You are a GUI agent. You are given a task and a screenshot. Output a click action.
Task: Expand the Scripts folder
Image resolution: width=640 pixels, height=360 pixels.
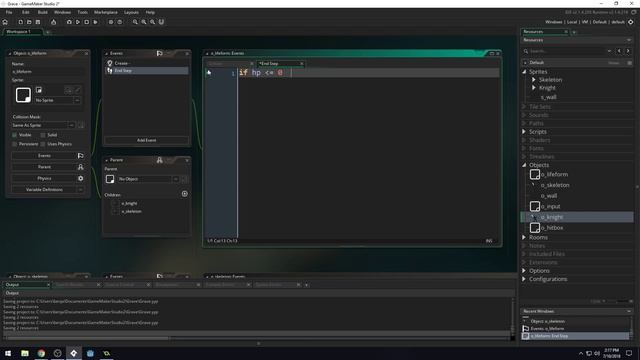pyautogui.click(x=524, y=131)
